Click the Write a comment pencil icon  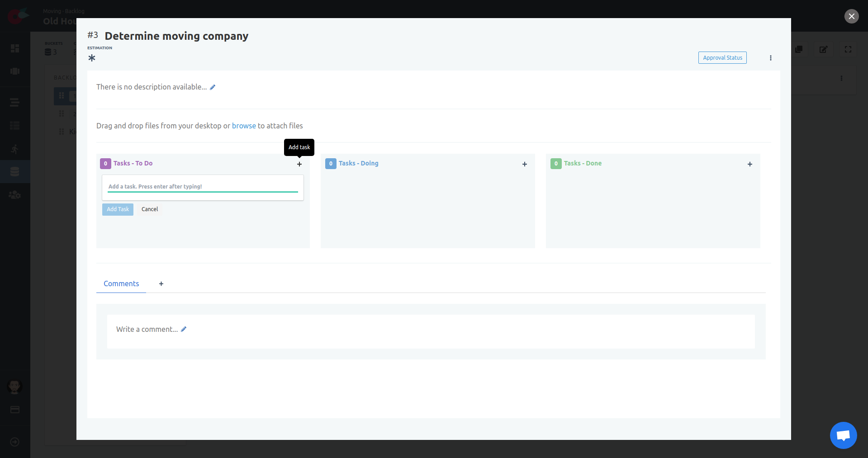(184, 329)
